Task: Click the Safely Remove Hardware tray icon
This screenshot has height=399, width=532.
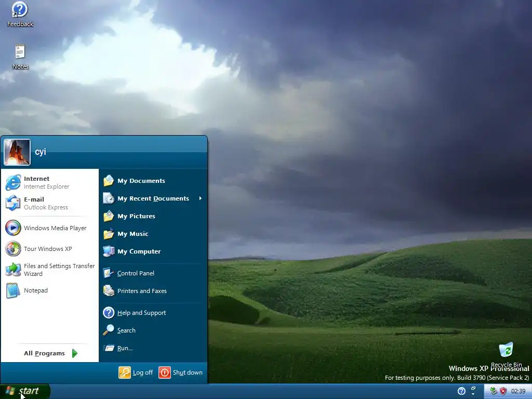Action: [x=494, y=391]
